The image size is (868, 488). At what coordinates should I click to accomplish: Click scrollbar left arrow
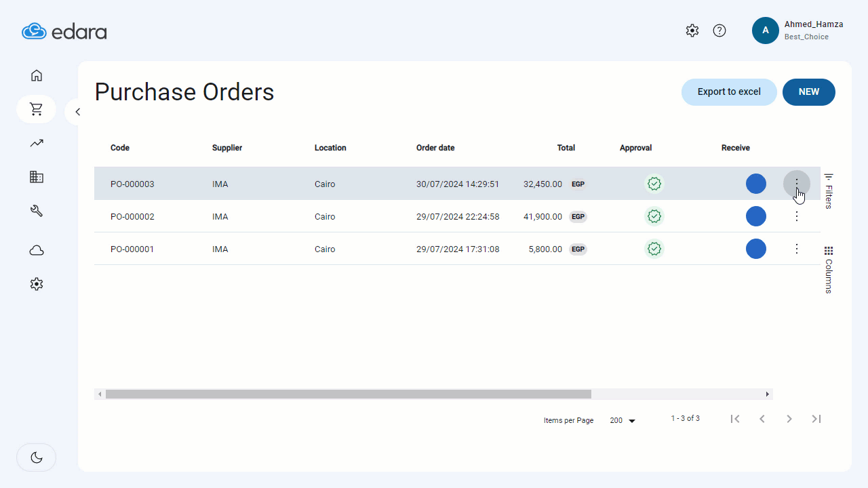[x=100, y=394]
